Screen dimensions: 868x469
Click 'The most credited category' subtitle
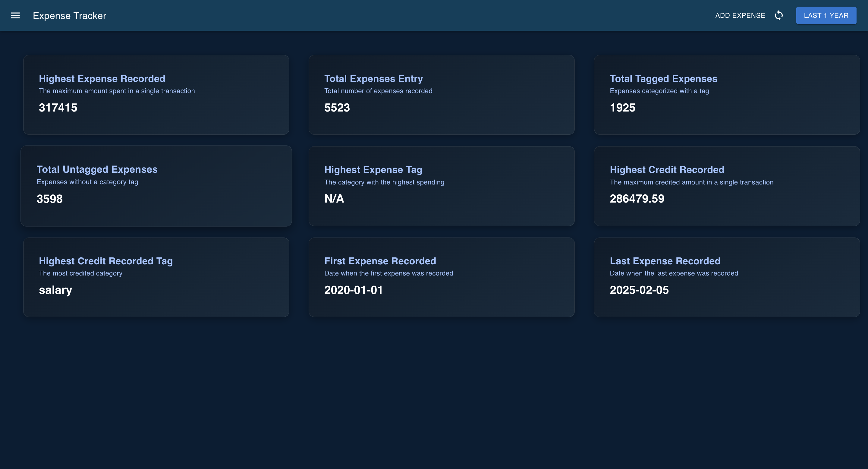pyautogui.click(x=80, y=273)
